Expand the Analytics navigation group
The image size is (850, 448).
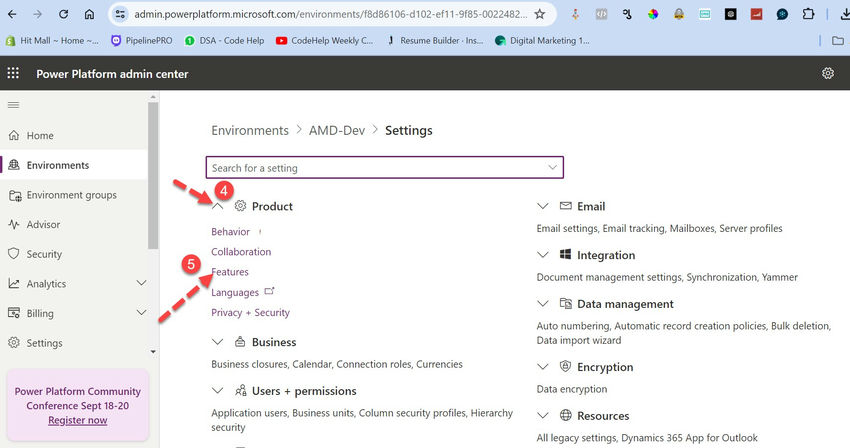pos(141,284)
